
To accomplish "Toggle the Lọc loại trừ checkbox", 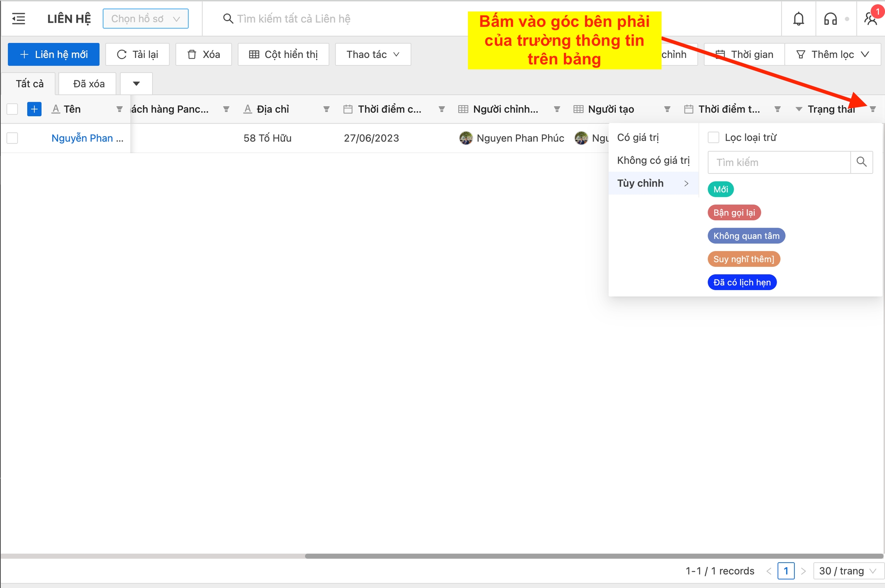I will pyautogui.click(x=713, y=137).
